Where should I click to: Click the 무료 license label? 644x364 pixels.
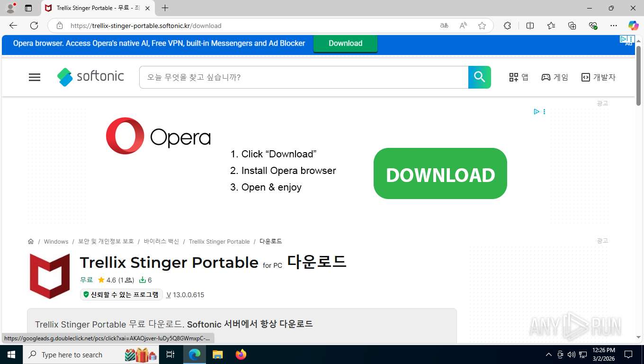coord(87,280)
